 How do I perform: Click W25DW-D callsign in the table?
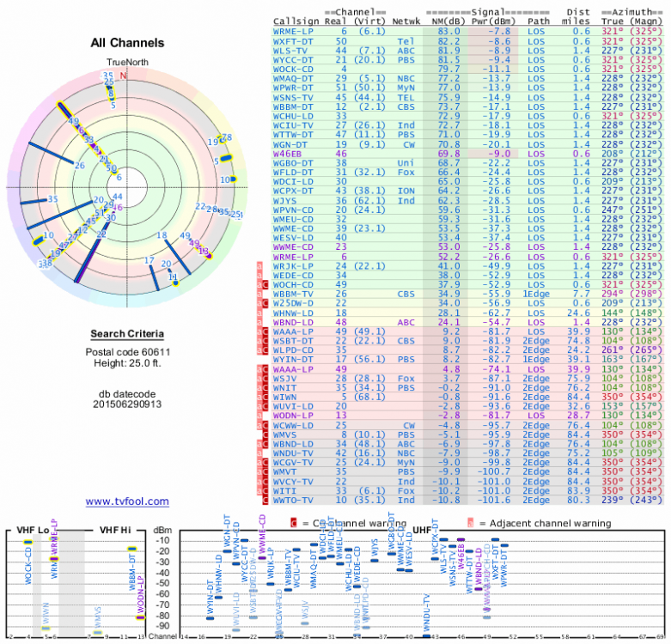point(293,304)
